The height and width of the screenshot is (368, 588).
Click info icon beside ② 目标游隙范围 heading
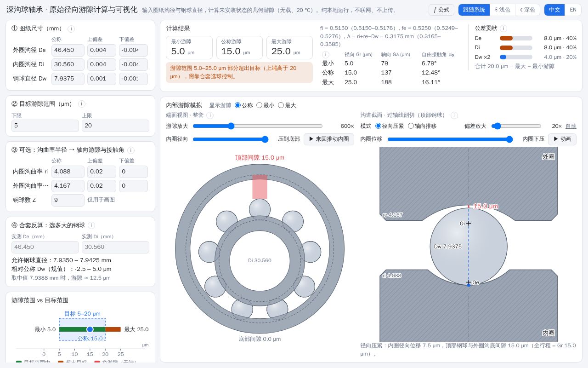tap(82, 104)
